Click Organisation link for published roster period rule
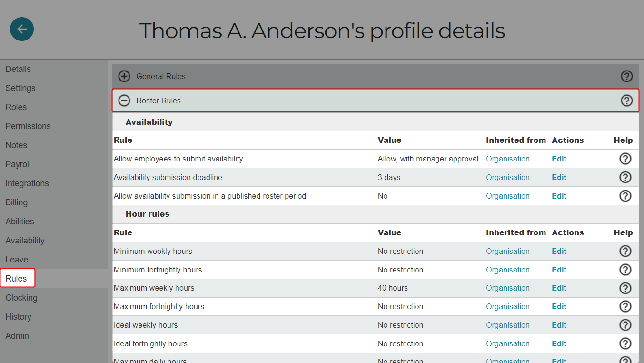Viewport: 644px width, 363px height. point(508,196)
